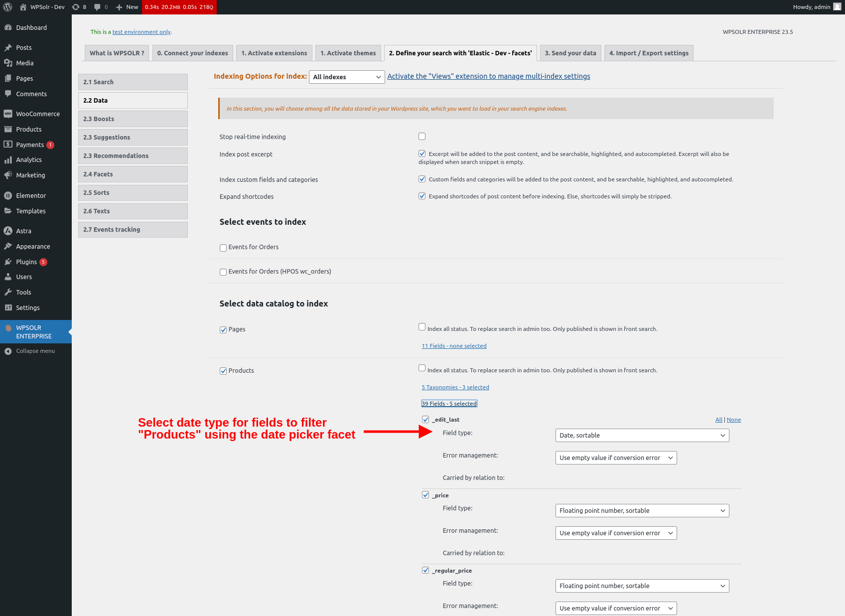
Task: Click the Tools wrench icon
Action: [8, 292]
